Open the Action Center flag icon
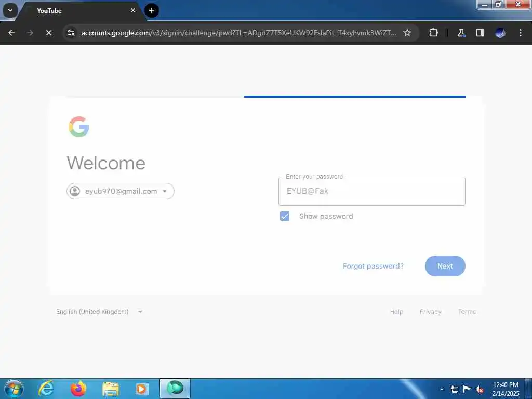This screenshot has width=532, height=399. (x=467, y=389)
